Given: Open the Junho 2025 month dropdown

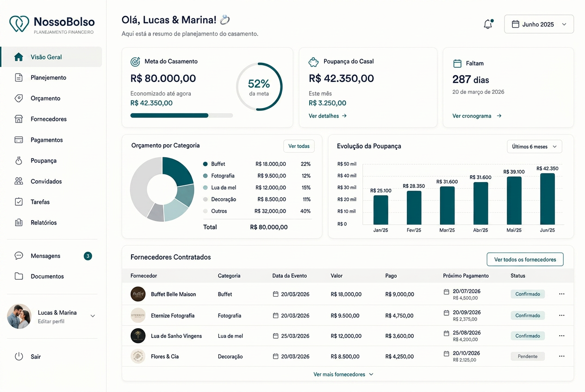Looking at the screenshot, I should (539, 24).
